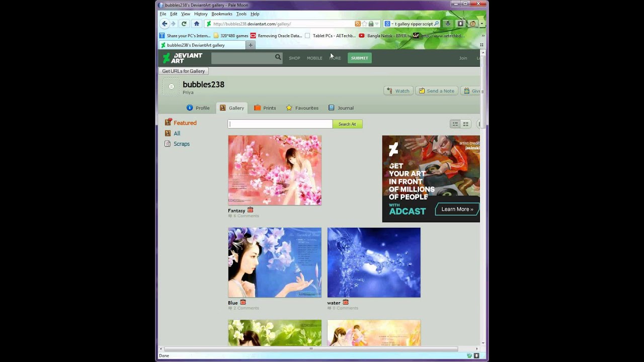Open the Blue artwork thumbnail
Screen dimensions: 644x362
point(275,262)
